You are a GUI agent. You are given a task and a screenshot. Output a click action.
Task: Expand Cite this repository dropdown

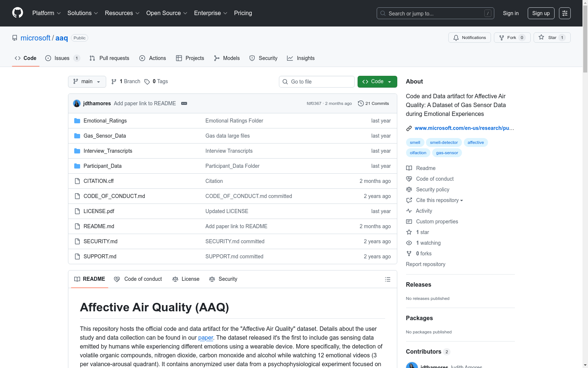[x=440, y=200]
